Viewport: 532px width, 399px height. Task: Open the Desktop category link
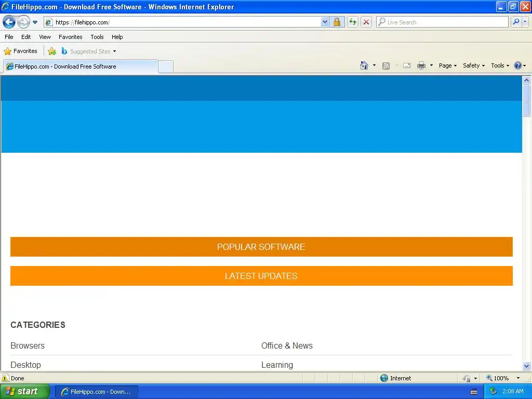(26, 365)
